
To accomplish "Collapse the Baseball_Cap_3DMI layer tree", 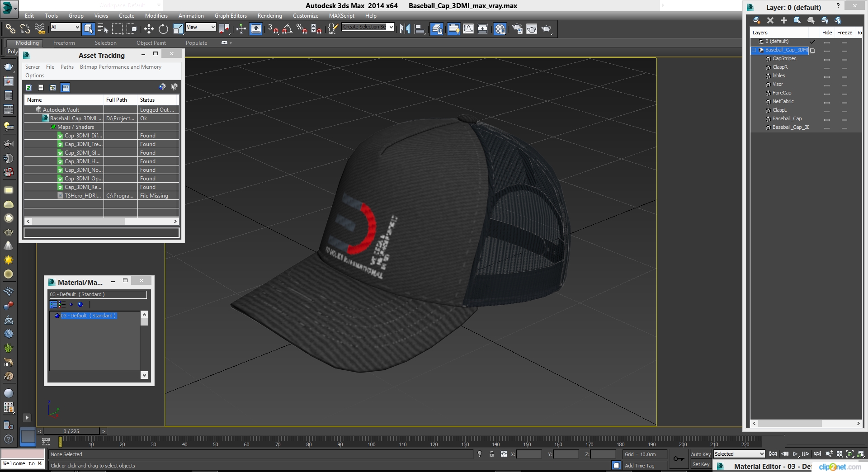I will pyautogui.click(x=754, y=50).
